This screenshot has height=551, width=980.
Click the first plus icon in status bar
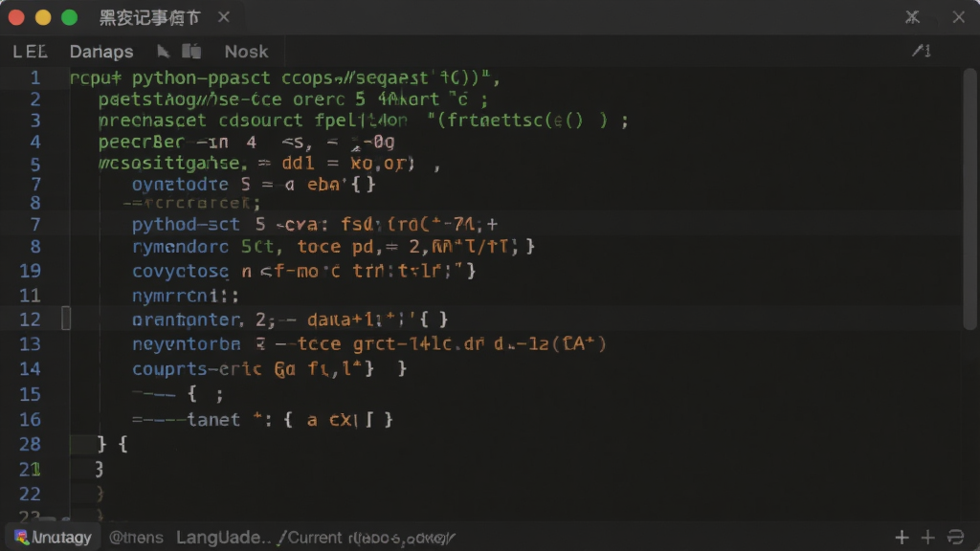[x=902, y=538]
